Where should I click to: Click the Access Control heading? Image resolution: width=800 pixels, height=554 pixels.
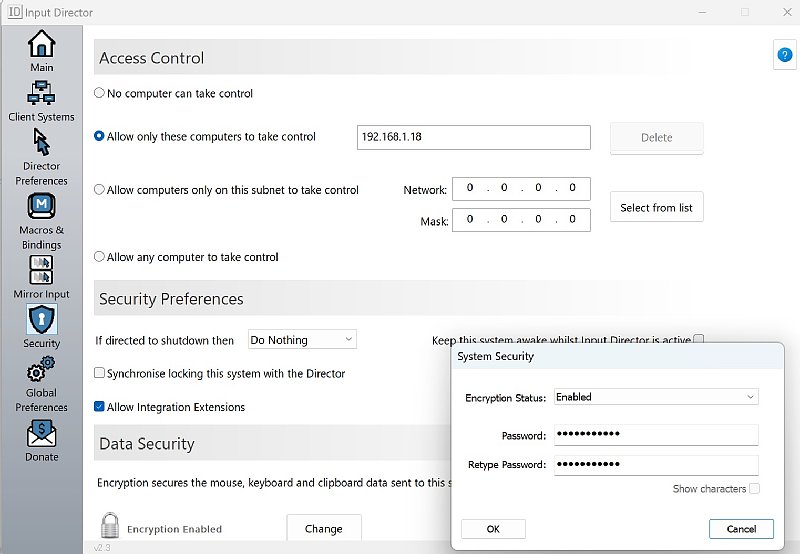(152, 58)
